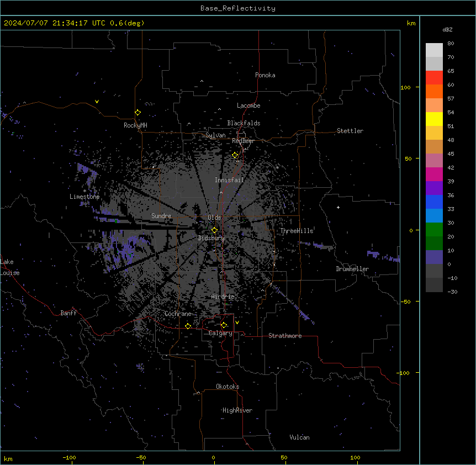Click the Innisfail city label

point(229,180)
